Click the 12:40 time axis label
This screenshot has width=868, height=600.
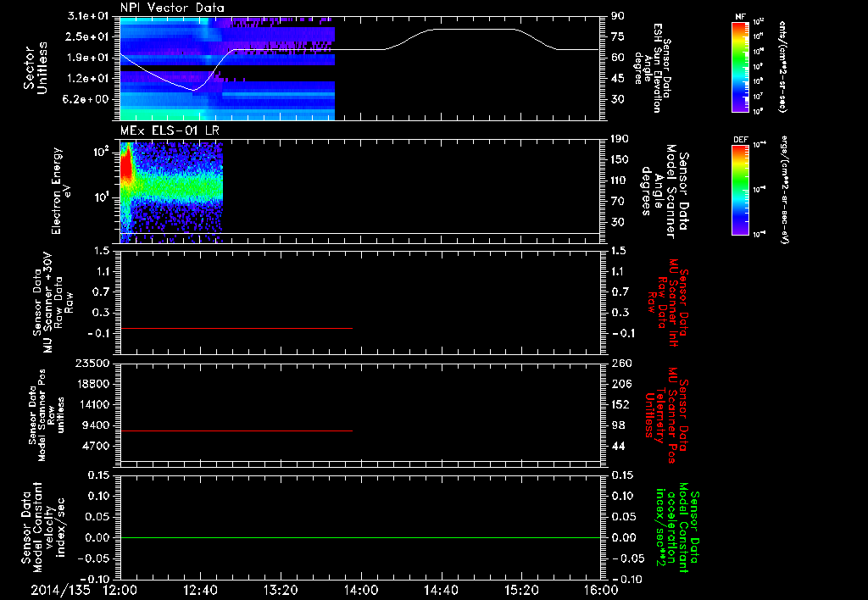point(200,590)
